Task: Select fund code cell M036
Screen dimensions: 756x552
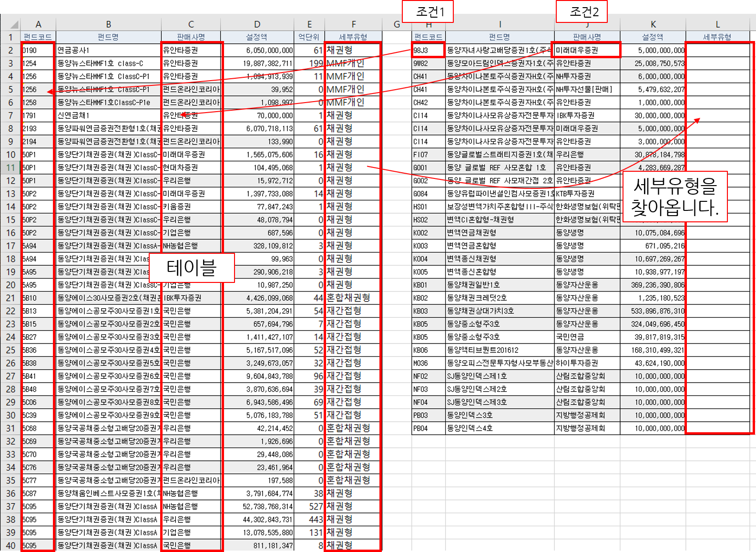Action: (429, 363)
